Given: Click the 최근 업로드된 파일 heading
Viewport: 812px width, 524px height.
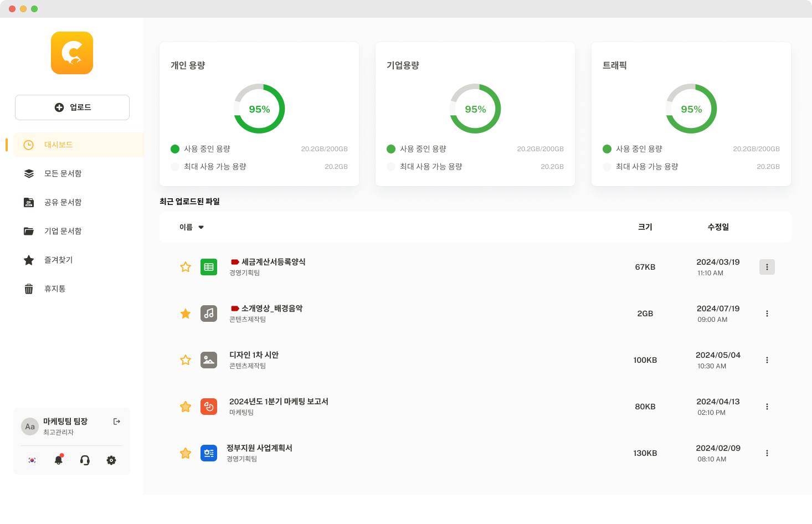Looking at the screenshot, I should [189, 202].
